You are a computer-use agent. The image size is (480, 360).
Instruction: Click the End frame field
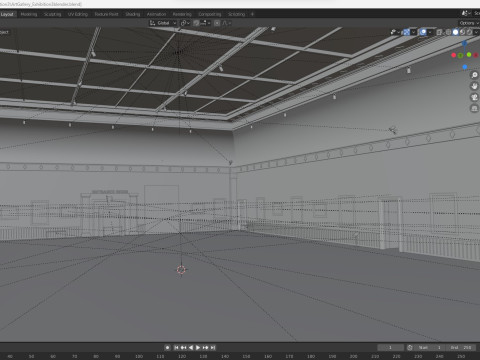tap(461, 348)
